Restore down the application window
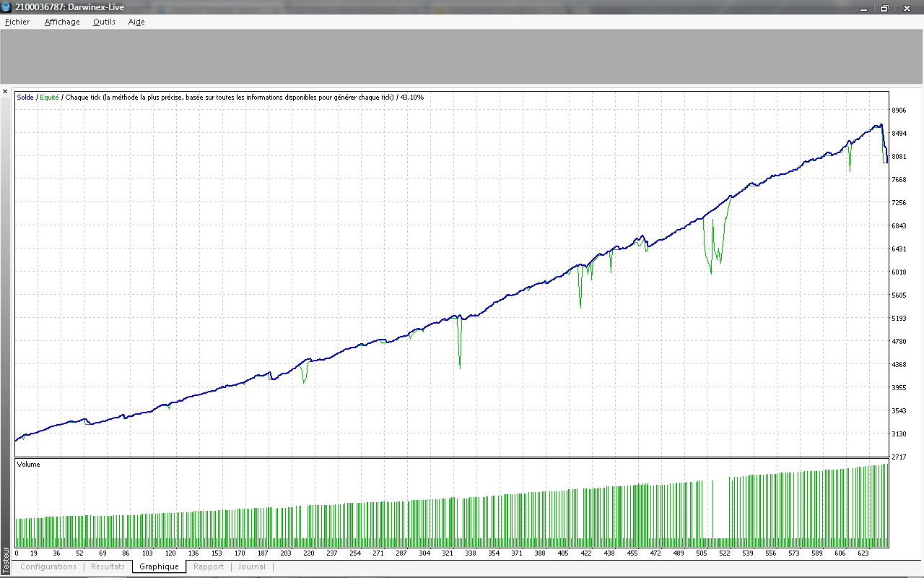 (x=884, y=8)
